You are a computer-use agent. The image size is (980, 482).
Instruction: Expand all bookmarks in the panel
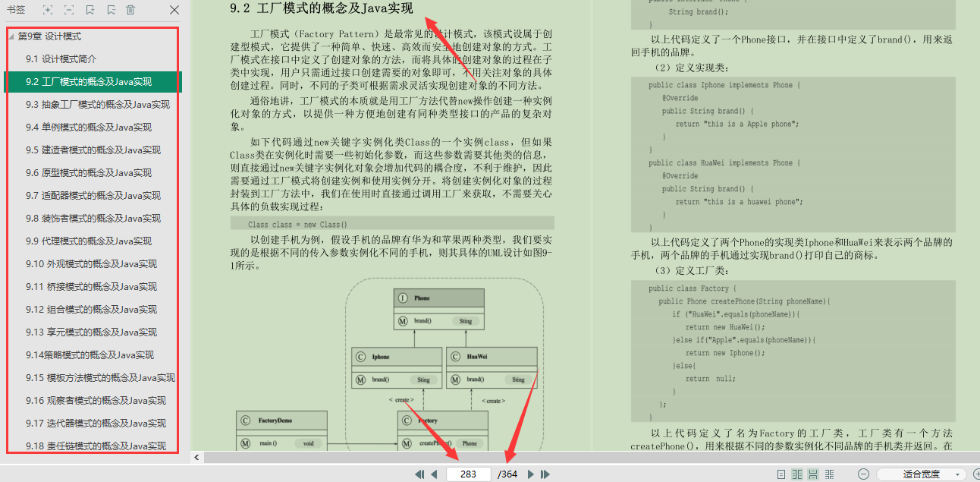coord(49,10)
